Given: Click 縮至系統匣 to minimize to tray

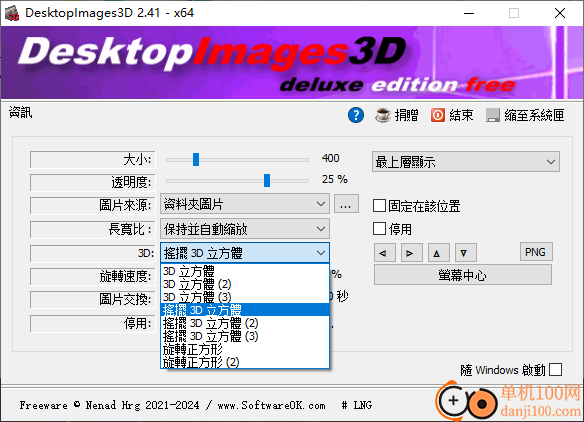Looking at the screenshot, I should coord(534,115).
